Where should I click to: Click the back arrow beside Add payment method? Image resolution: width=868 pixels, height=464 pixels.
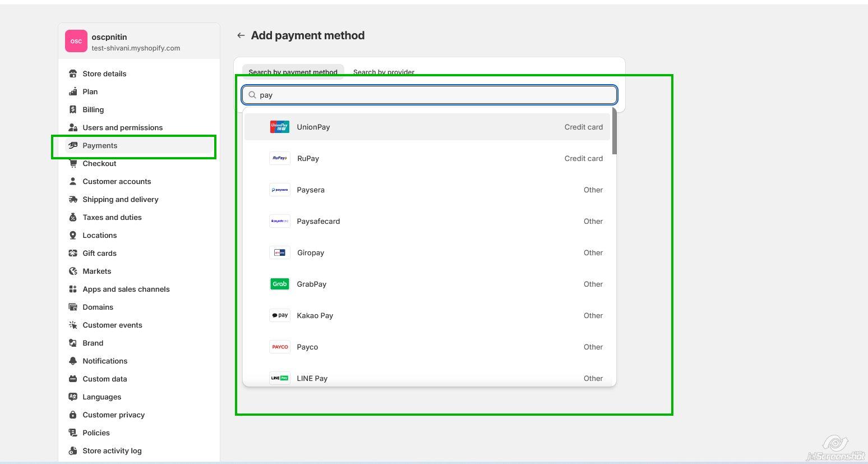[x=241, y=35]
